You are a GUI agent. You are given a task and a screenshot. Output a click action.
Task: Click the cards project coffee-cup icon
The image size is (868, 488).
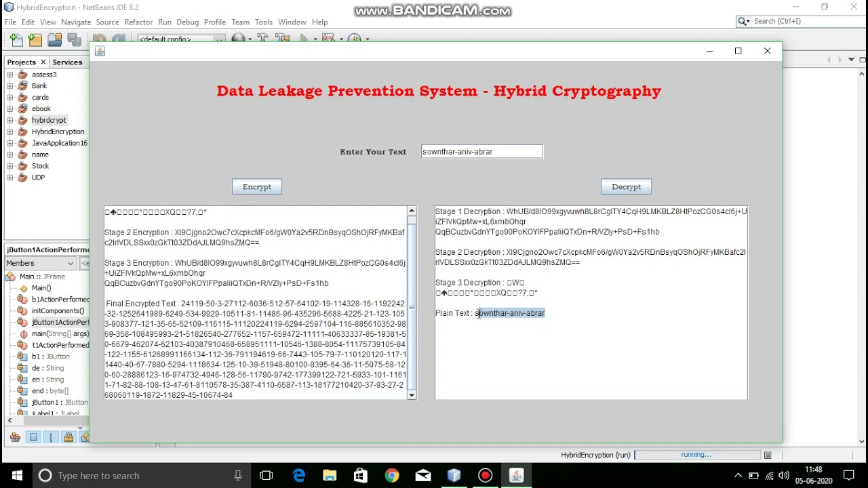pos(22,98)
